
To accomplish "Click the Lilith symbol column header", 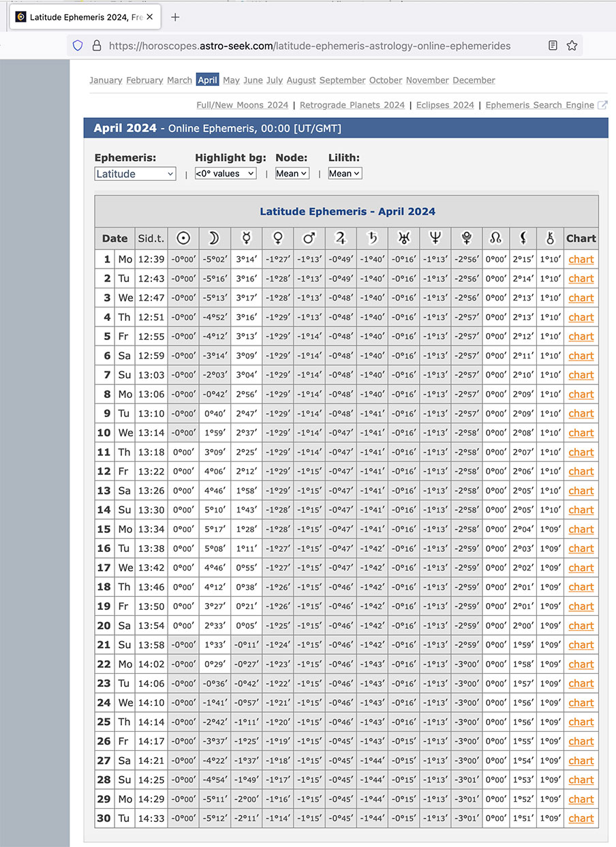I will pyautogui.click(x=523, y=238).
